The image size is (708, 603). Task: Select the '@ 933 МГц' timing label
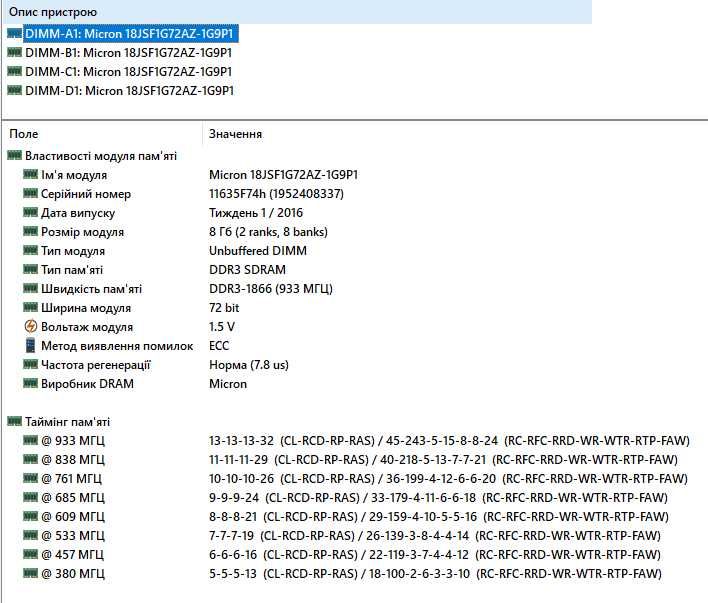click(73, 440)
